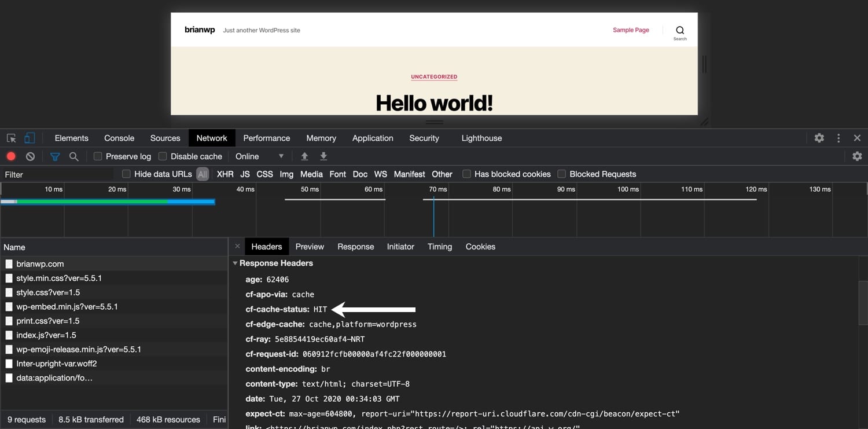Switch to the Performance tab

click(266, 138)
